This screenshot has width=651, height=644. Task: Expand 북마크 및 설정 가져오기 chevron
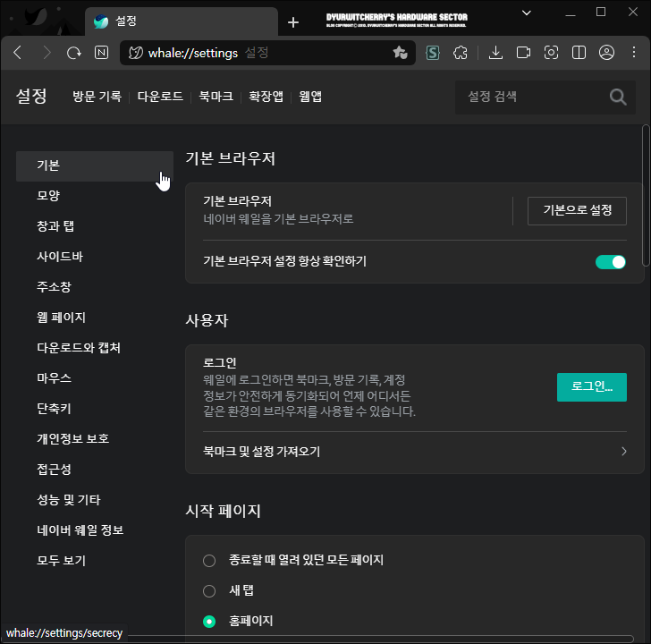tap(623, 452)
